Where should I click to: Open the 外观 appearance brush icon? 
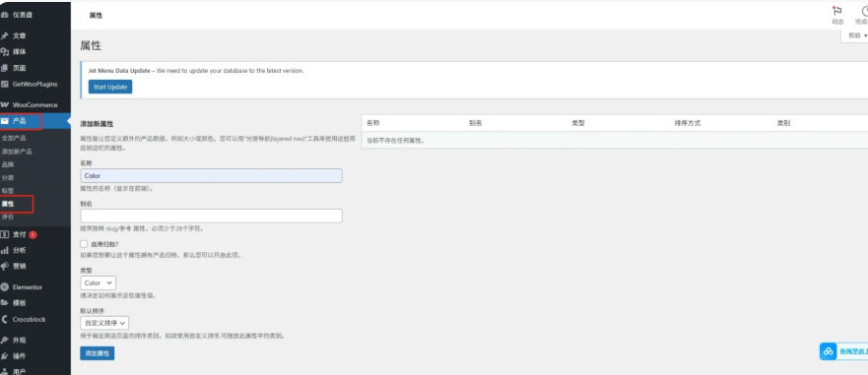point(4,341)
